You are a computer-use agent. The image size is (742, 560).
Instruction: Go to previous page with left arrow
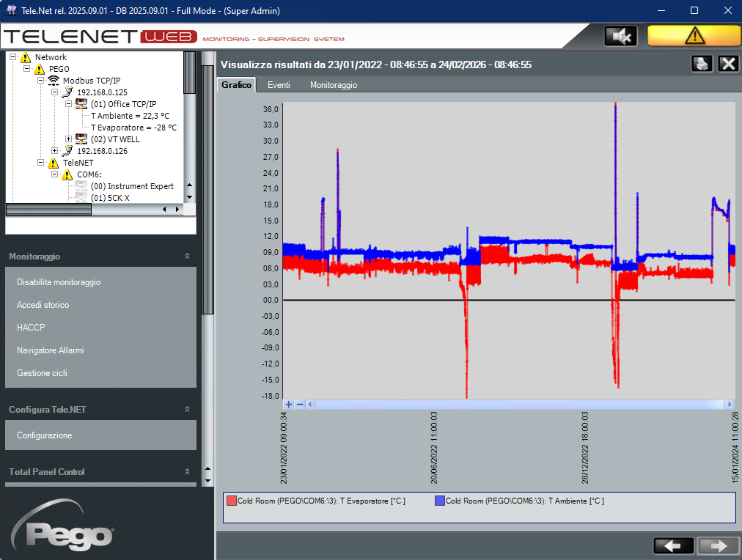pyautogui.click(x=673, y=545)
